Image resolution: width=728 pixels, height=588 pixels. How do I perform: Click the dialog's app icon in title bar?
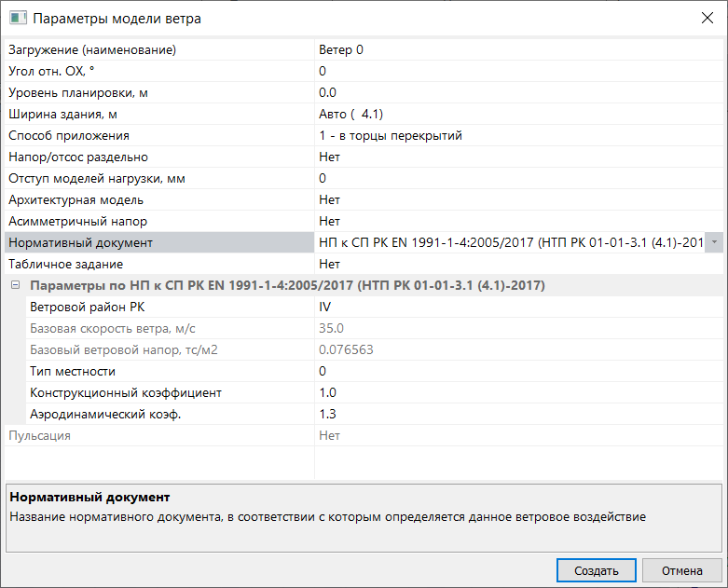tap(18, 19)
